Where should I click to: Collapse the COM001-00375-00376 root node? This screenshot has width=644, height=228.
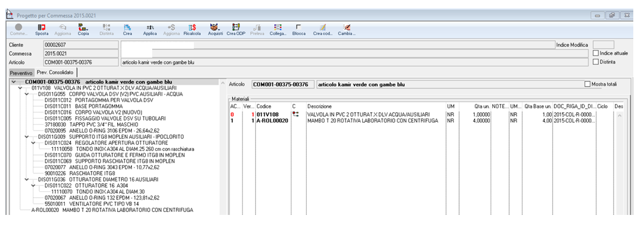tap(14, 81)
